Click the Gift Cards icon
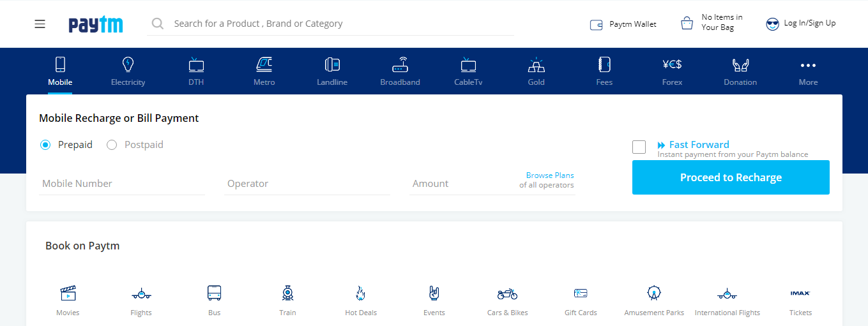This screenshot has width=868, height=326. pos(581,293)
